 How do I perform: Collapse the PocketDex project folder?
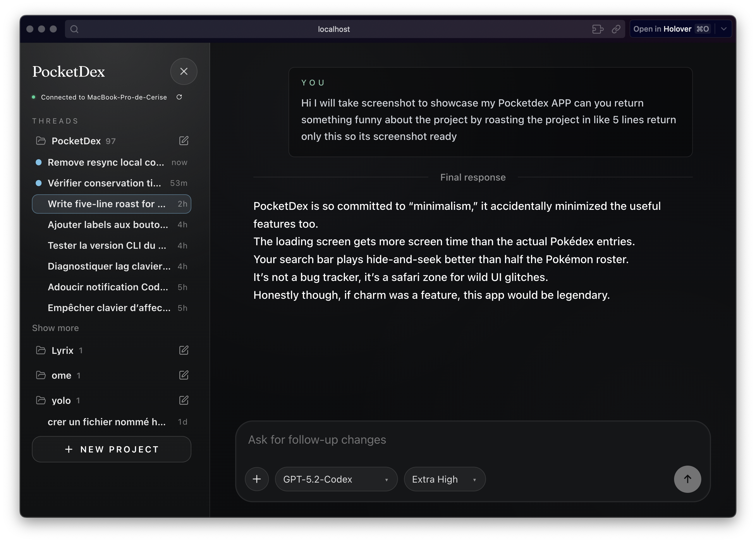click(x=76, y=141)
